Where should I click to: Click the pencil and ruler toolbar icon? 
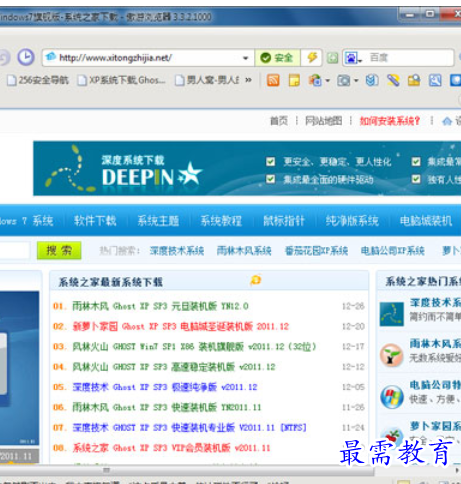[x=393, y=80]
